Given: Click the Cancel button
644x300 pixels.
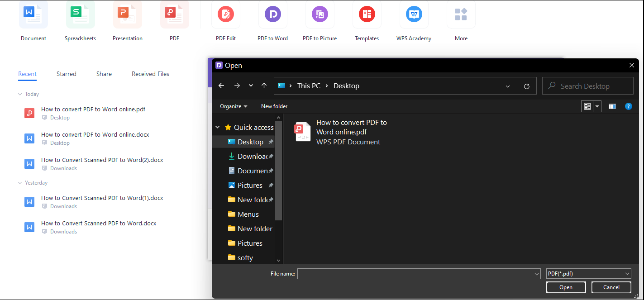Looking at the screenshot, I should 611,287.
